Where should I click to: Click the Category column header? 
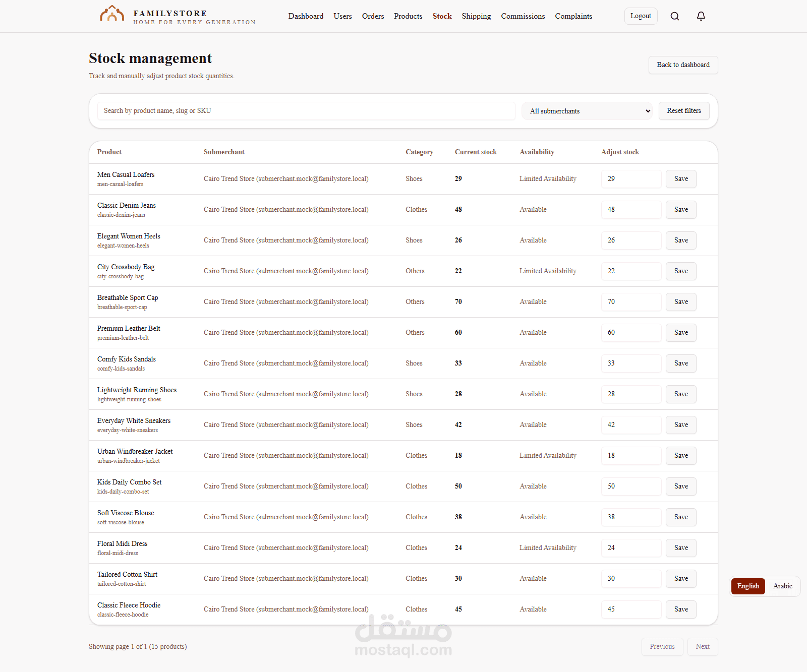pyautogui.click(x=419, y=152)
